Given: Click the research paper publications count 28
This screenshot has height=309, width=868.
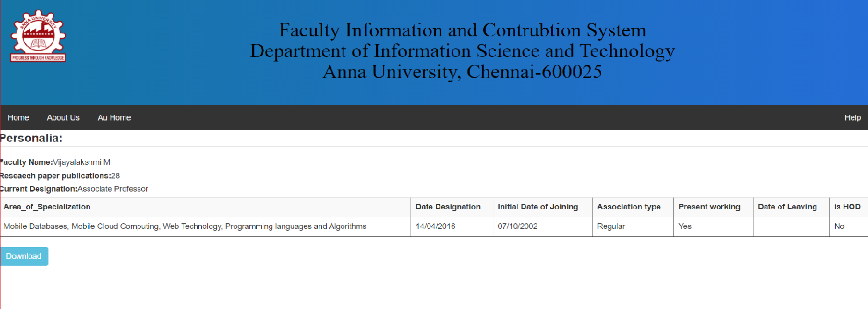Looking at the screenshot, I should pyautogui.click(x=116, y=175).
